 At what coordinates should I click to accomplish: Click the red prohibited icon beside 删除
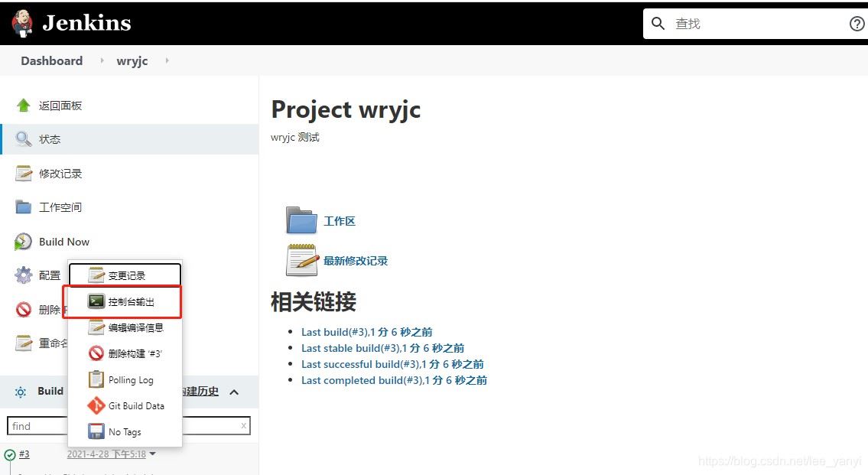click(x=23, y=309)
